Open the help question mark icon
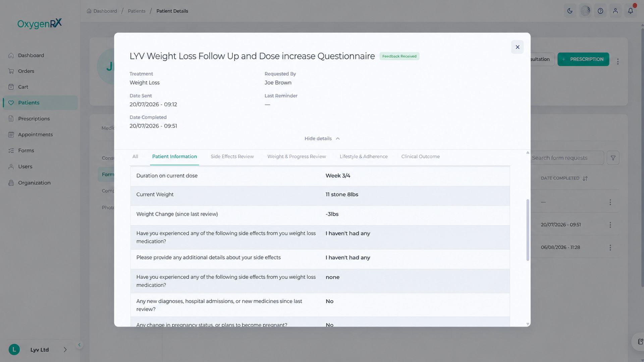 (x=600, y=11)
